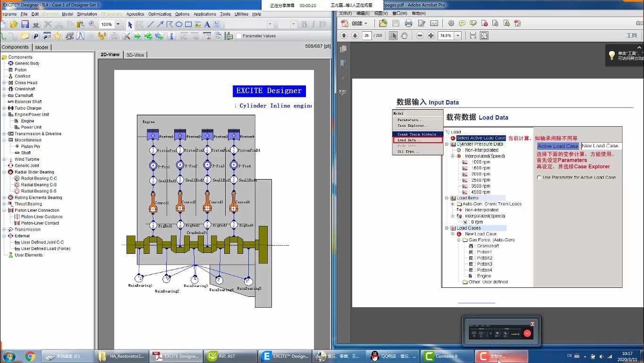Expand the Turbo Charger tree node
The height and width of the screenshot is (363, 644).
click(x=4, y=108)
